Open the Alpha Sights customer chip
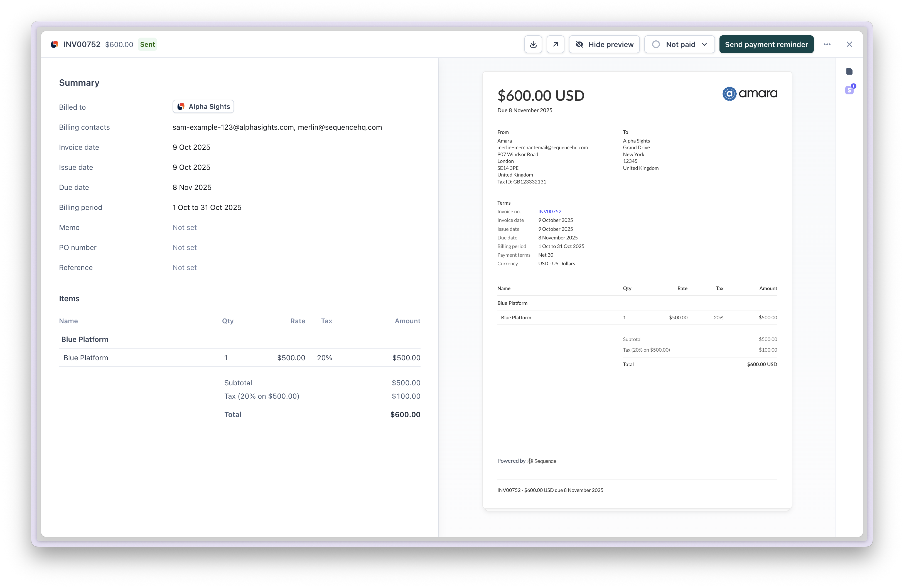 203,107
